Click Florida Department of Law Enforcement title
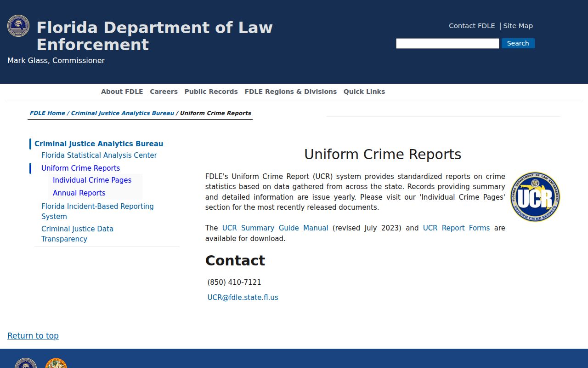Viewport: 588px width, 368px height. (155, 36)
